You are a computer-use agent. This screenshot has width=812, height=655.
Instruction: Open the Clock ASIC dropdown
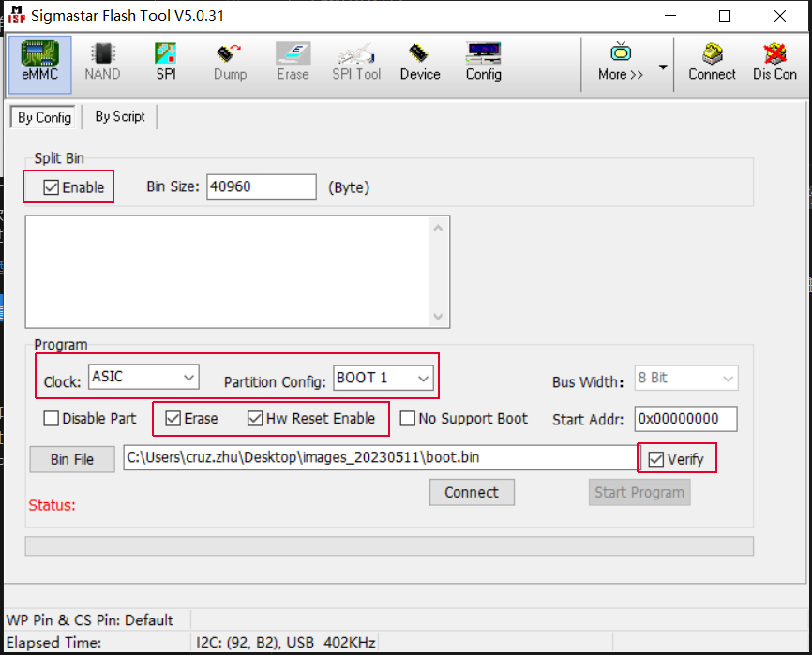[x=143, y=378]
